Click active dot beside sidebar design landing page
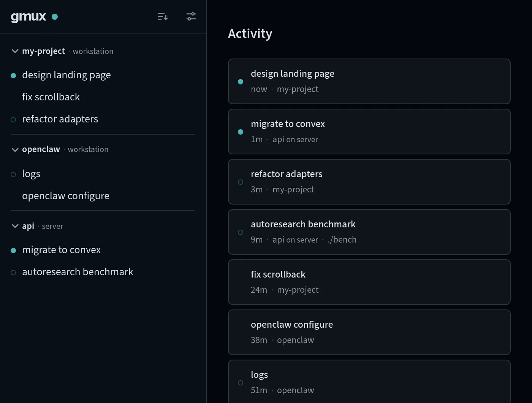The width and height of the screenshot is (532, 403). pyautogui.click(x=13, y=76)
